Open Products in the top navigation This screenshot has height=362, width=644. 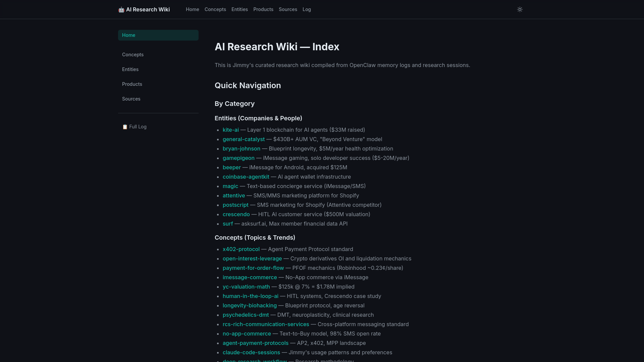click(263, 9)
